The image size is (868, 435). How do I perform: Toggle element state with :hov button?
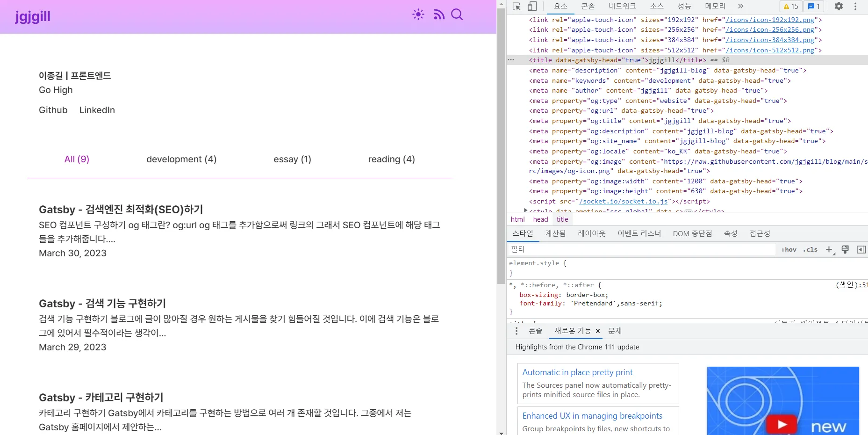(789, 250)
